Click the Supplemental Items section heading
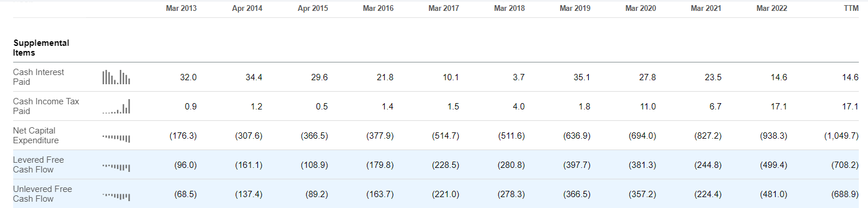Viewport: 868px width, 208px height. coord(41,48)
